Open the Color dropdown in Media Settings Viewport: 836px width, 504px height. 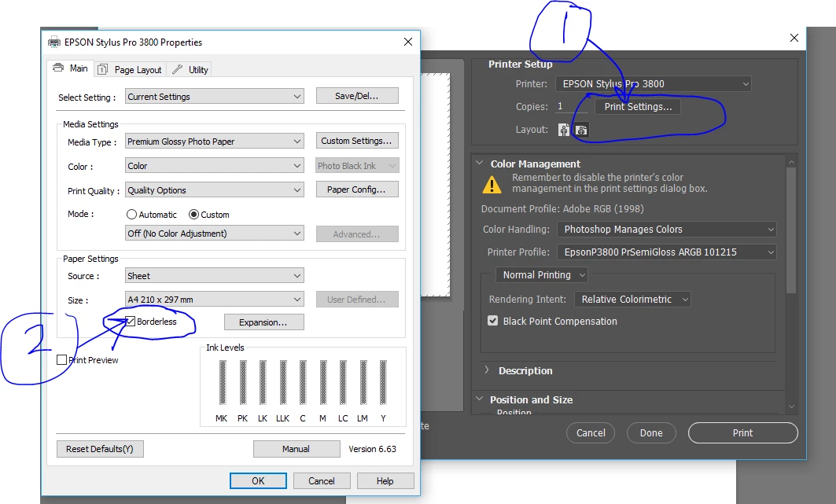tap(215, 166)
